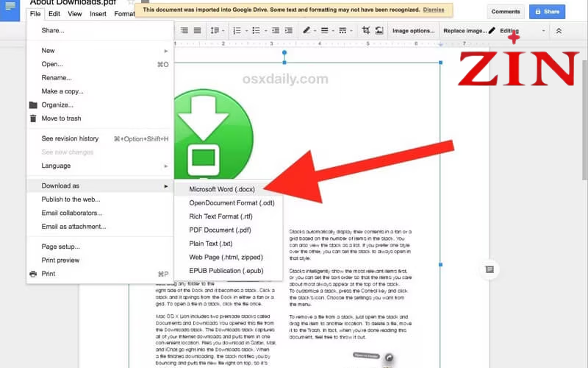The image size is (588, 368).
Task: Click the Image options... button
Action: (x=413, y=31)
